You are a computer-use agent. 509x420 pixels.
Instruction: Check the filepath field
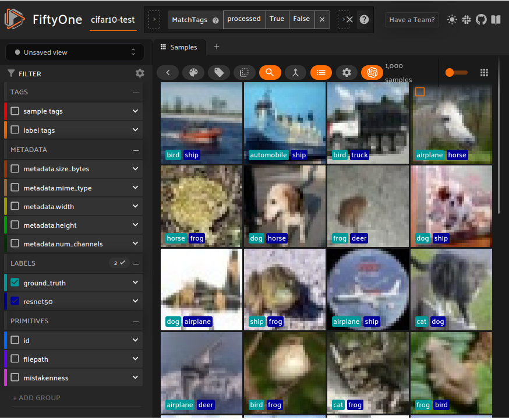click(x=15, y=359)
